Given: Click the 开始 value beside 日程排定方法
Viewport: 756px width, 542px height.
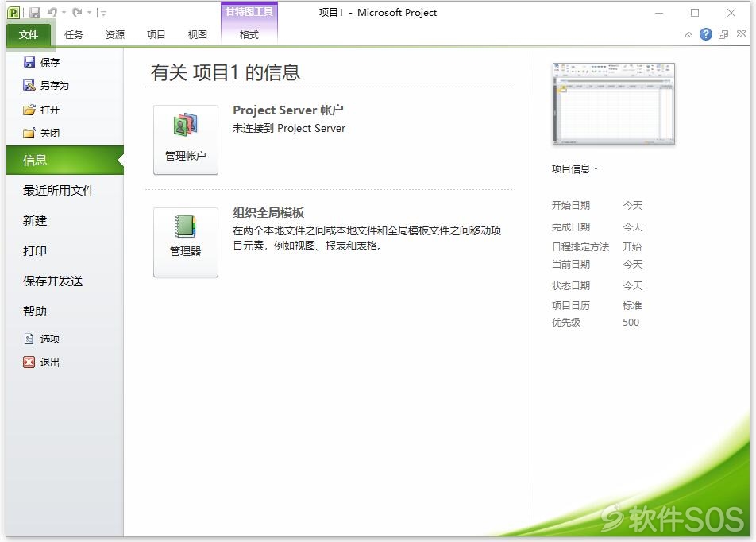Looking at the screenshot, I should (x=632, y=246).
